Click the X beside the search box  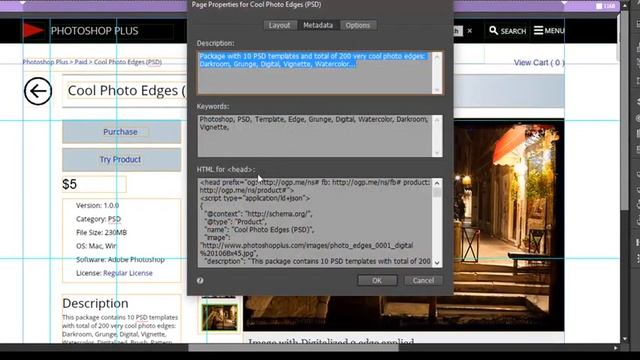470,31
